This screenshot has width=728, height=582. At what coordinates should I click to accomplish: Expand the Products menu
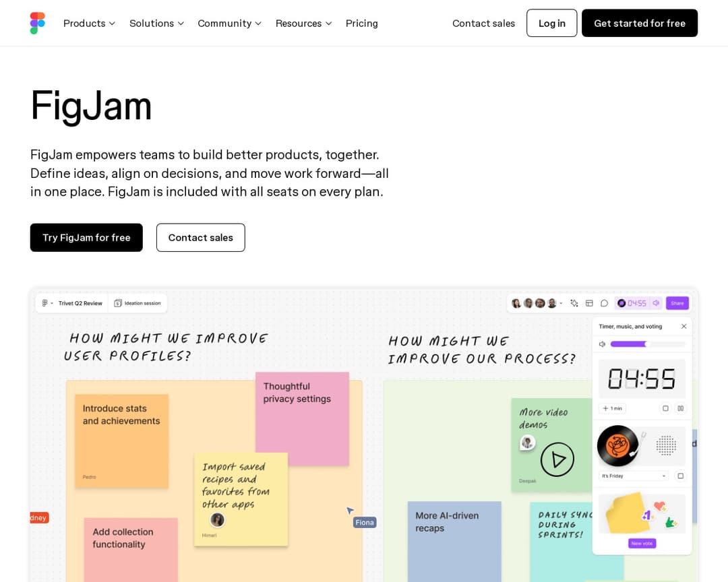click(89, 23)
